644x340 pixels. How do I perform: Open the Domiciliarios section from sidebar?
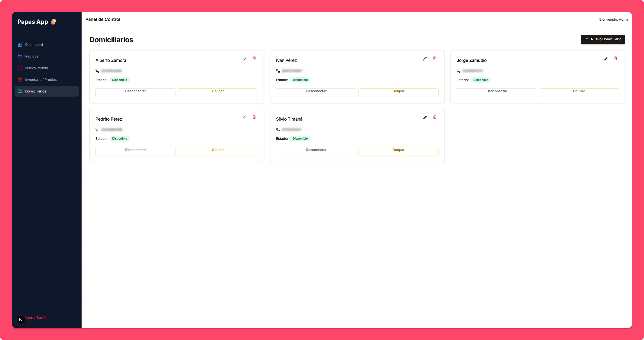click(x=35, y=91)
